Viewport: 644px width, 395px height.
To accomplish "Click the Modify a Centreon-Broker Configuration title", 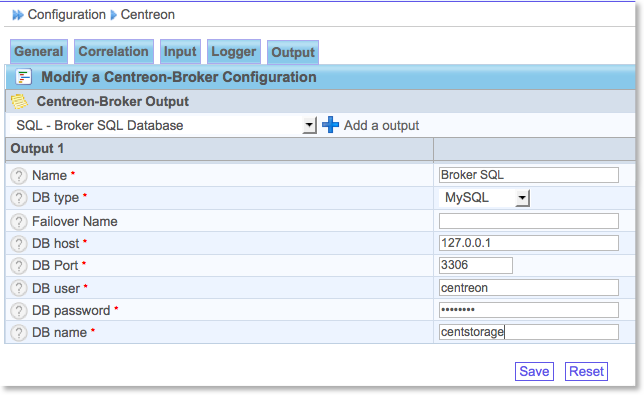I will 179,77.
